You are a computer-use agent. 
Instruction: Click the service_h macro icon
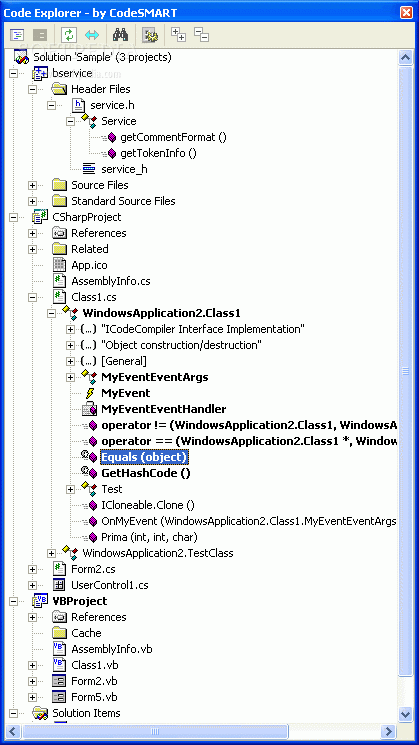[89, 169]
